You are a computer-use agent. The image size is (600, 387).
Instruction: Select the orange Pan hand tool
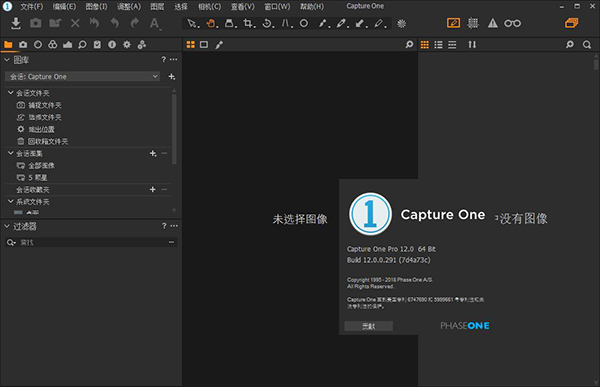click(x=211, y=24)
